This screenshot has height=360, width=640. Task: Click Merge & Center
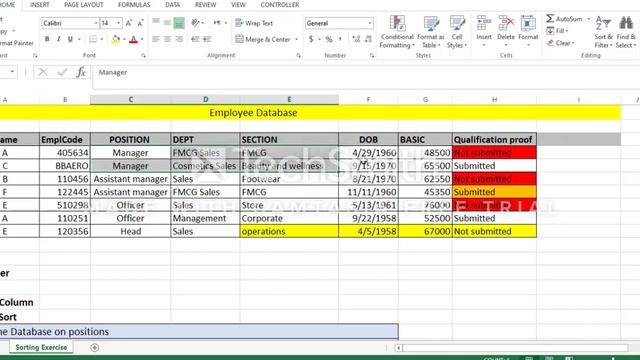(263, 39)
